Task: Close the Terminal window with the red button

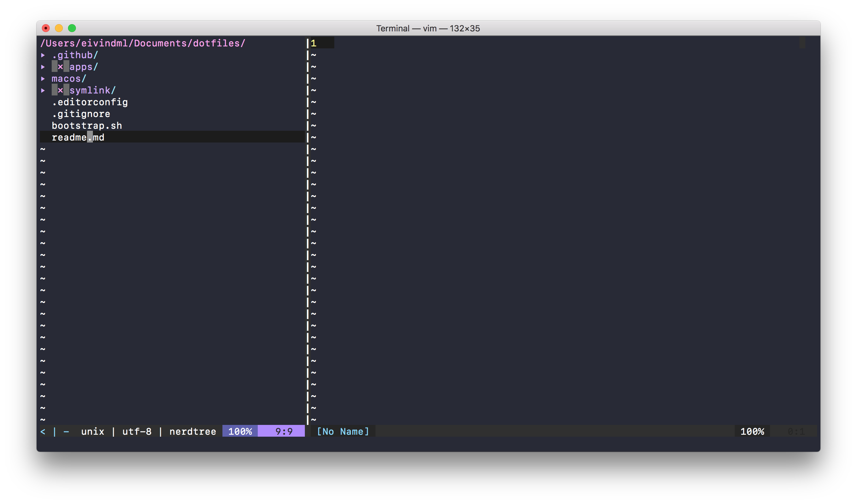Action: click(45, 28)
